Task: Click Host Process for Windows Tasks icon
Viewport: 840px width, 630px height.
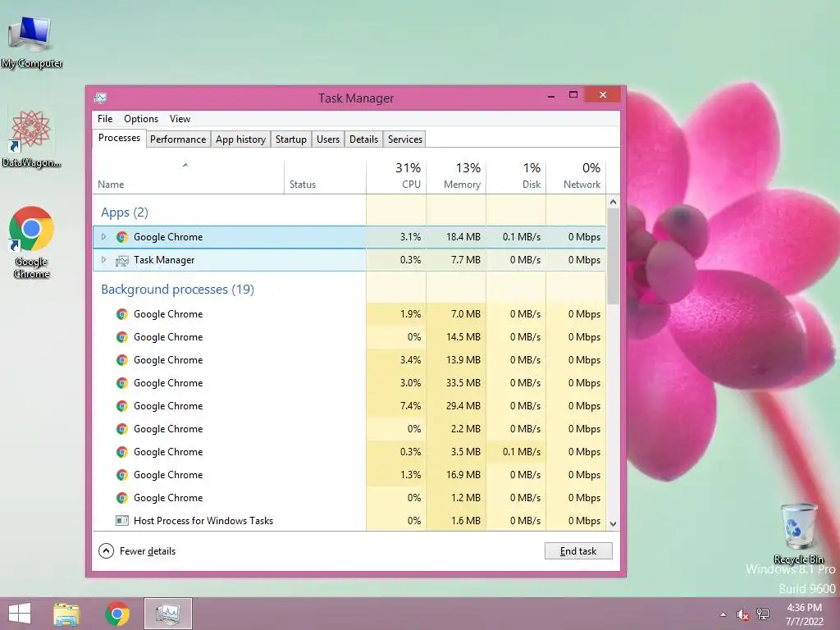Action: (122, 521)
